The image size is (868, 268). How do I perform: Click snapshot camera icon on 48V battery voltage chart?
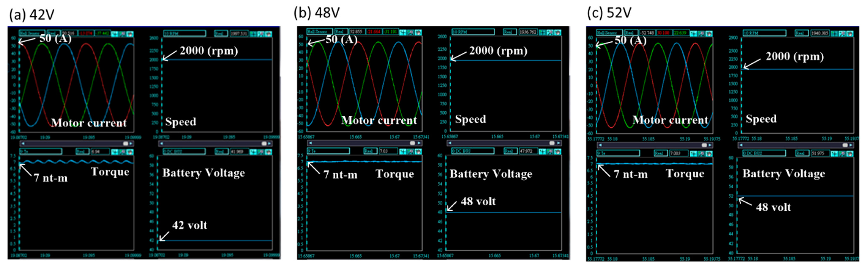pyautogui.click(x=558, y=151)
